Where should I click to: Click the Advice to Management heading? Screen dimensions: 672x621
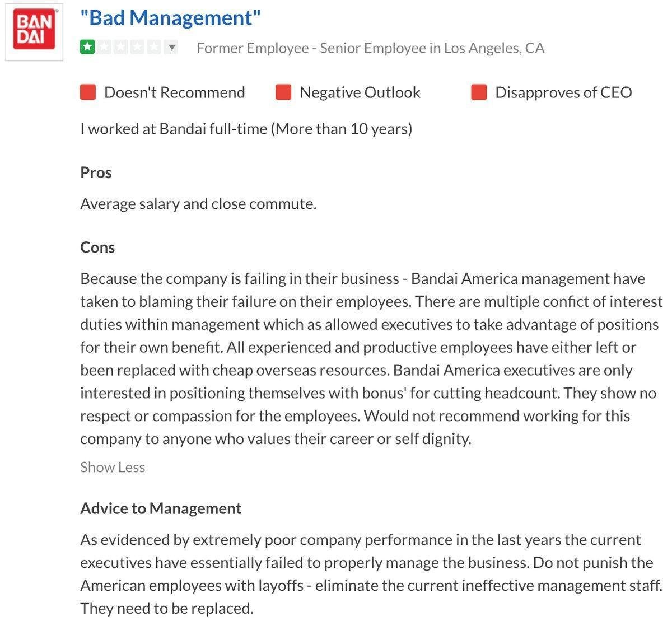[161, 508]
